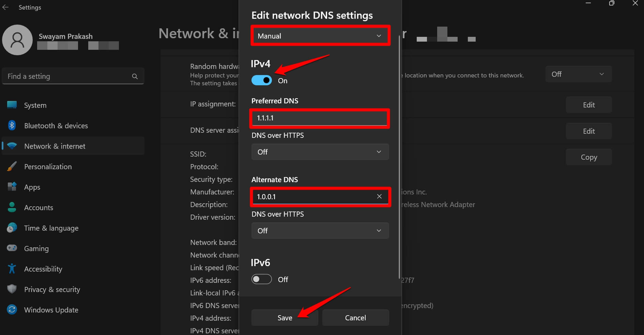Open Accounts using its icon
The image size is (644, 335).
click(x=12, y=207)
